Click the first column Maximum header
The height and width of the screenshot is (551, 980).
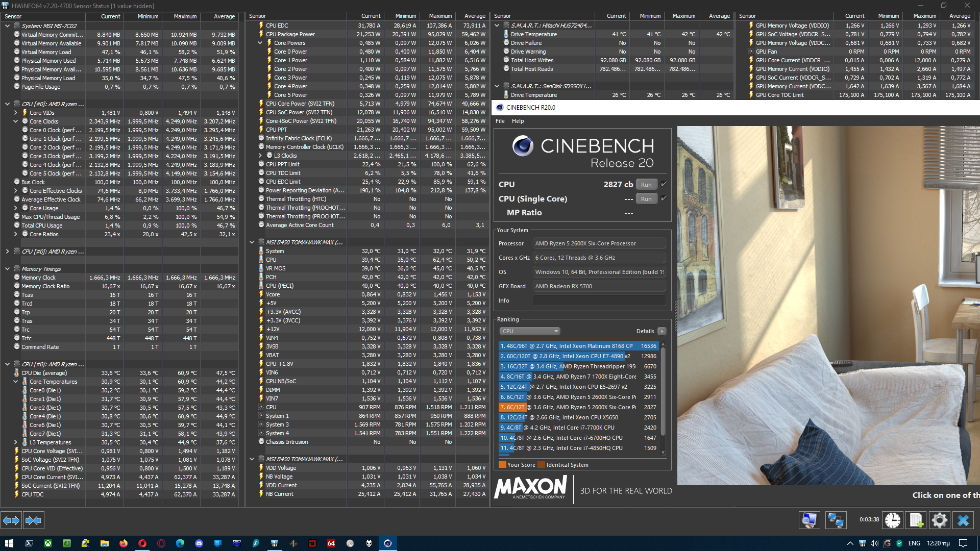tap(181, 16)
